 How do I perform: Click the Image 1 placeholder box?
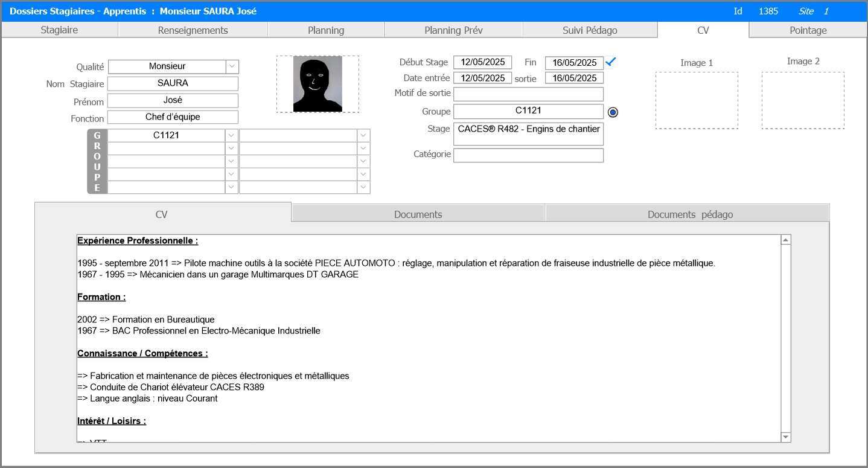[697, 100]
